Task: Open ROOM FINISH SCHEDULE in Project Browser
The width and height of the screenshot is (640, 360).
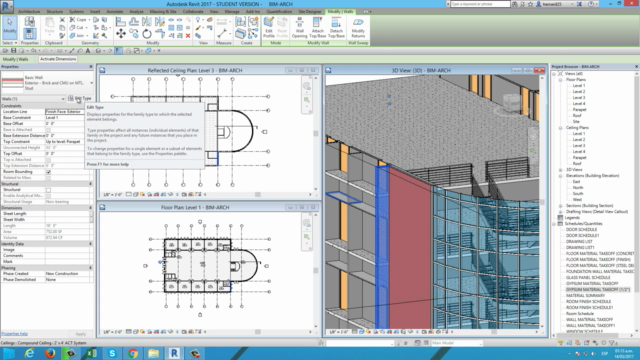Action: click(589, 302)
